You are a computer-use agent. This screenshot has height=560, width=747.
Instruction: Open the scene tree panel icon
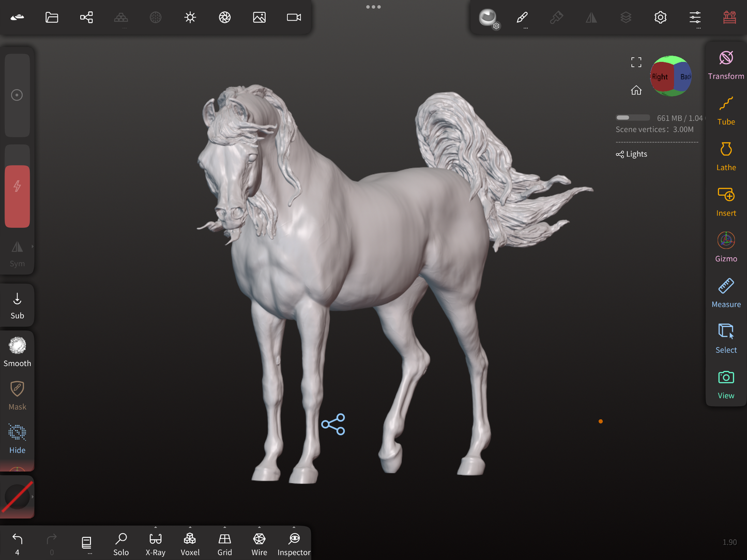pos(86,18)
